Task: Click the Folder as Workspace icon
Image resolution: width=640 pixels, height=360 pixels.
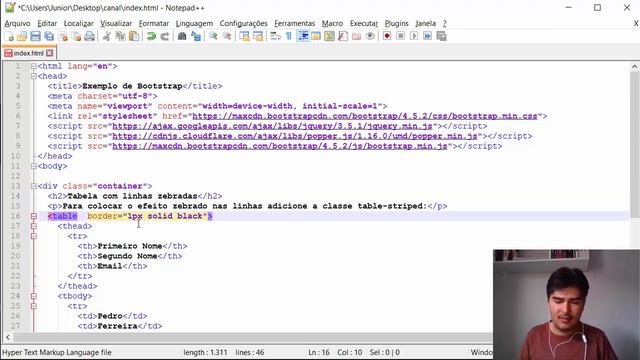Action: tap(356, 36)
